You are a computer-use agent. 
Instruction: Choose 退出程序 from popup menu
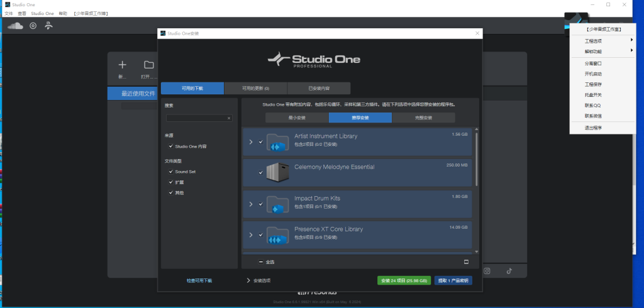pyautogui.click(x=602, y=128)
